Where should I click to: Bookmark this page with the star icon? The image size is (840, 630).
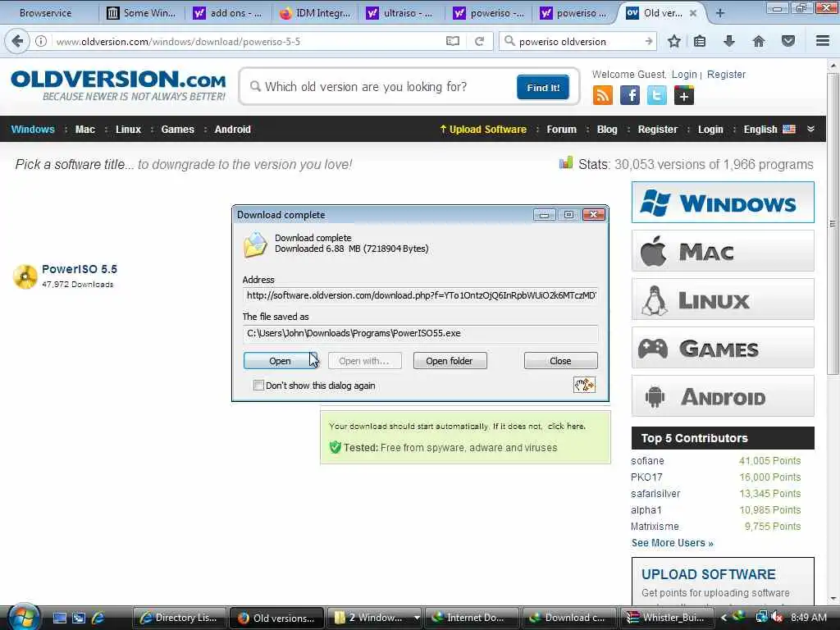point(674,41)
